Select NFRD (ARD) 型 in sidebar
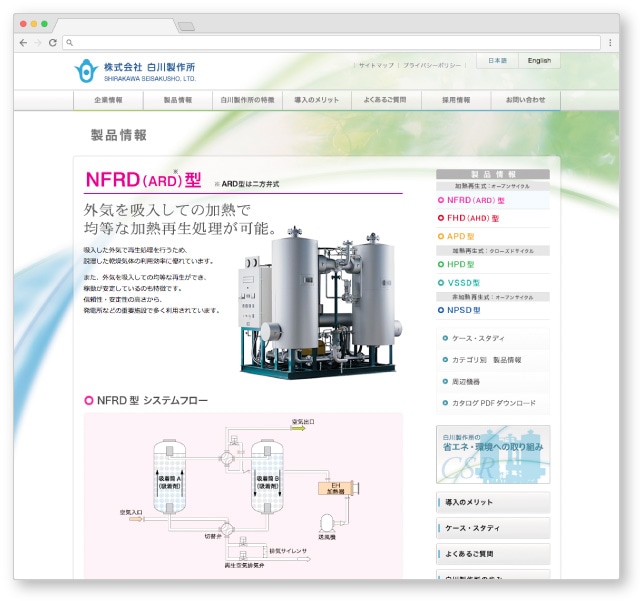This screenshot has width=640, height=601. click(x=493, y=200)
